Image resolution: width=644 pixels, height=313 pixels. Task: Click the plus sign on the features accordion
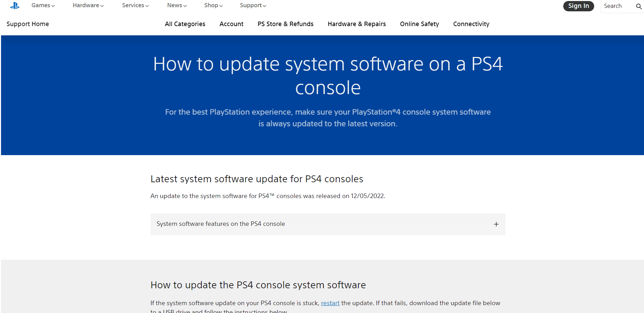click(x=496, y=224)
